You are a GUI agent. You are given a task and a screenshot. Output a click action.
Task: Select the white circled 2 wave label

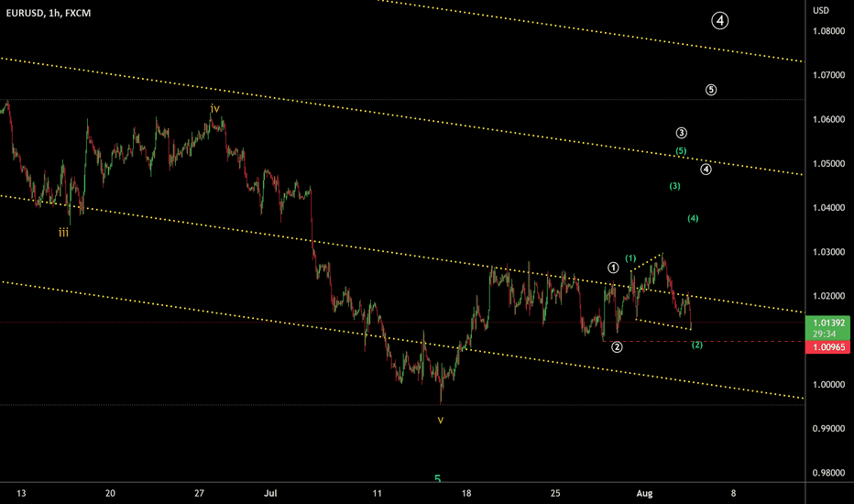(x=617, y=347)
